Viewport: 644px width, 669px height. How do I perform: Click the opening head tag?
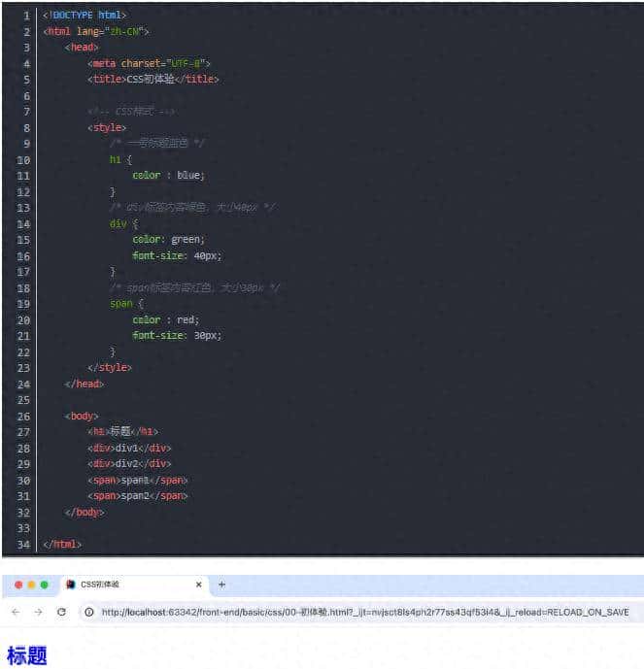pos(82,47)
